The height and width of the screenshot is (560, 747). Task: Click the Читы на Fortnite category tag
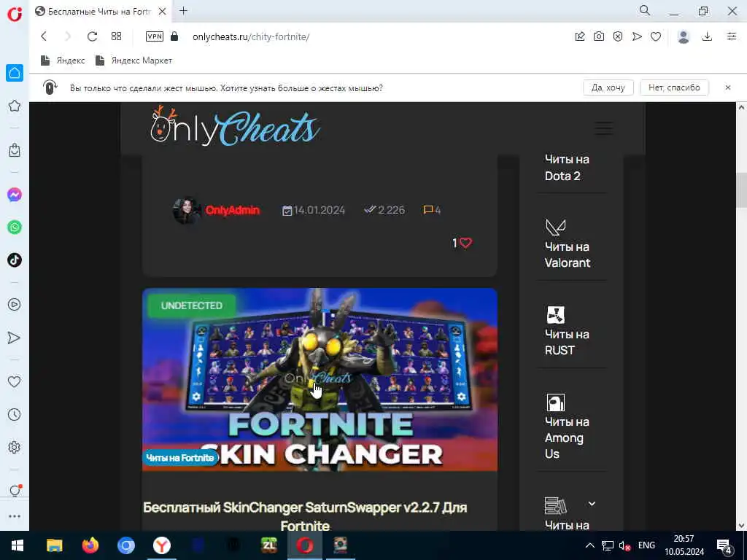[180, 458]
